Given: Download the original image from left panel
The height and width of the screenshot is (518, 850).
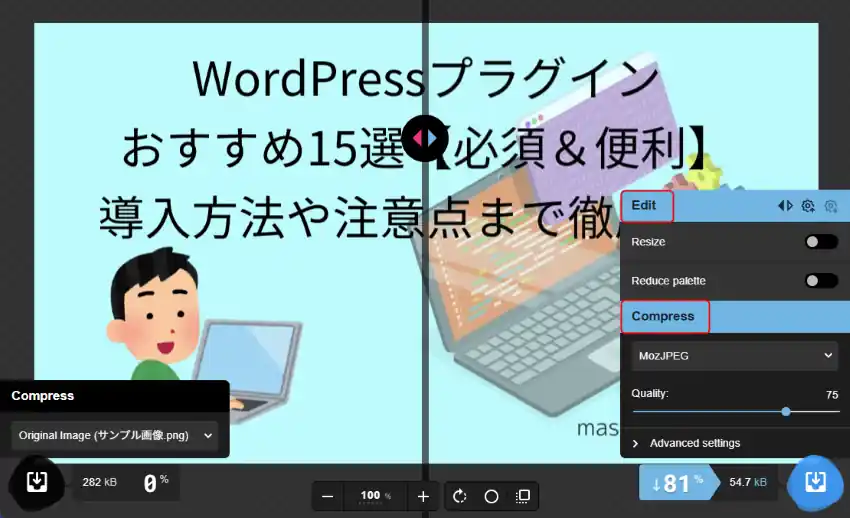Looking at the screenshot, I should click(x=37, y=481).
